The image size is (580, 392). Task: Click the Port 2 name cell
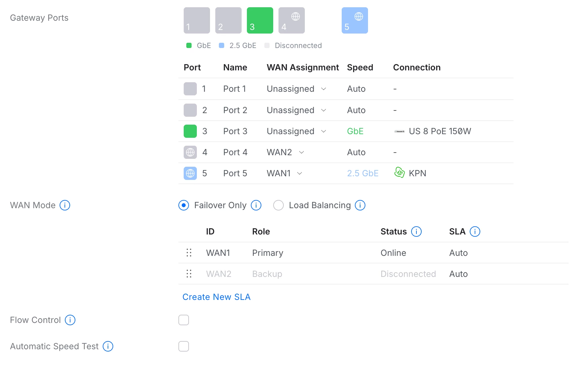coord(235,110)
